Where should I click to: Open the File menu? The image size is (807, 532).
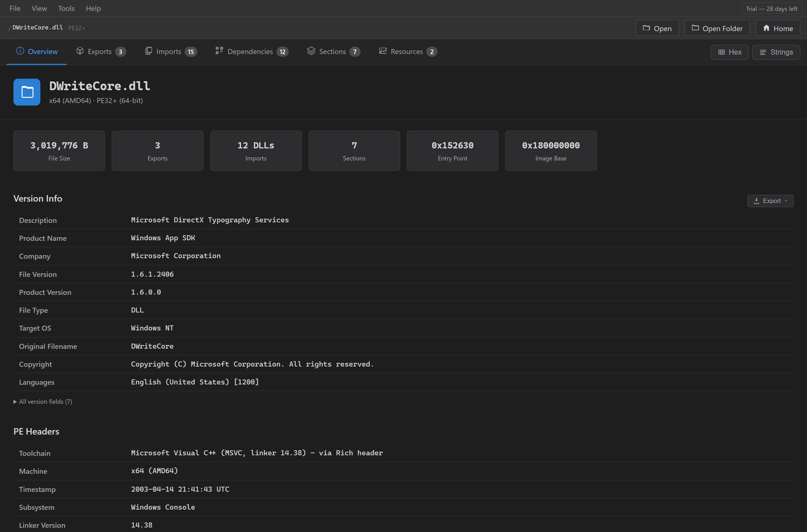point(15,8)
